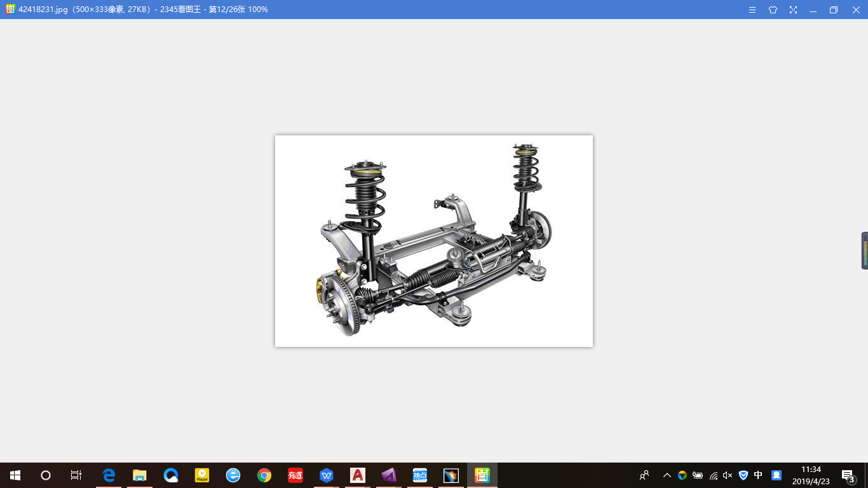The height and width of the screenshot is (488, 868).
Task: Open Task View on the taskbar
Action: 76,475
